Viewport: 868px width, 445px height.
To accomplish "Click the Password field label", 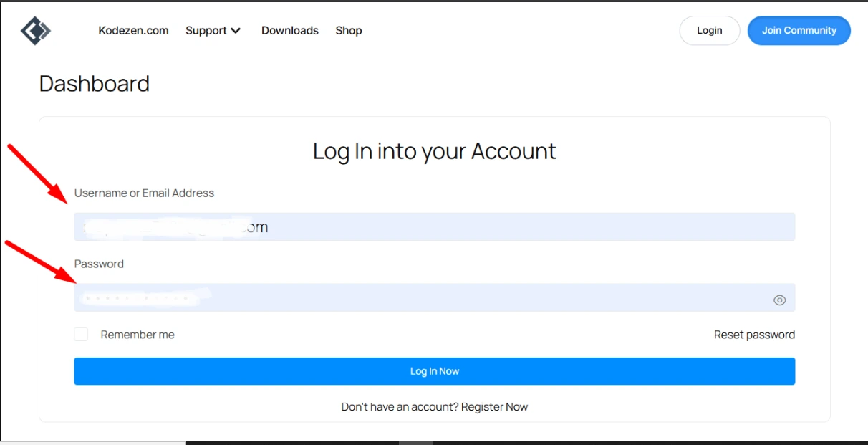I will coord(99,264).
